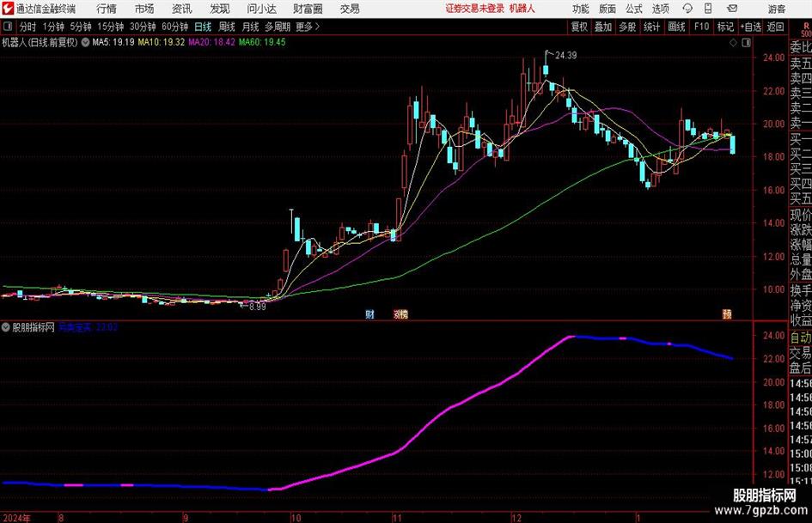
Task: Click the MA5: 19.19 label
Action: (x=113, y=42)
